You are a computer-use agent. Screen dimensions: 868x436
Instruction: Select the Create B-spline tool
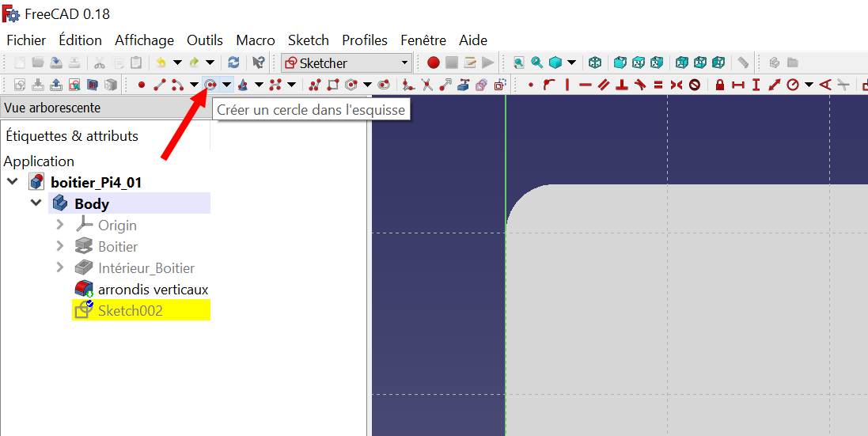[x=275, y=85]
